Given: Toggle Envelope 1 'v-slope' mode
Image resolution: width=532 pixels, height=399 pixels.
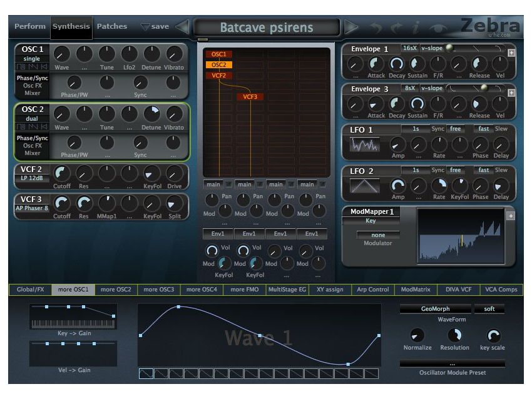Looking at the screenshot, I should [x=432, y=48].
